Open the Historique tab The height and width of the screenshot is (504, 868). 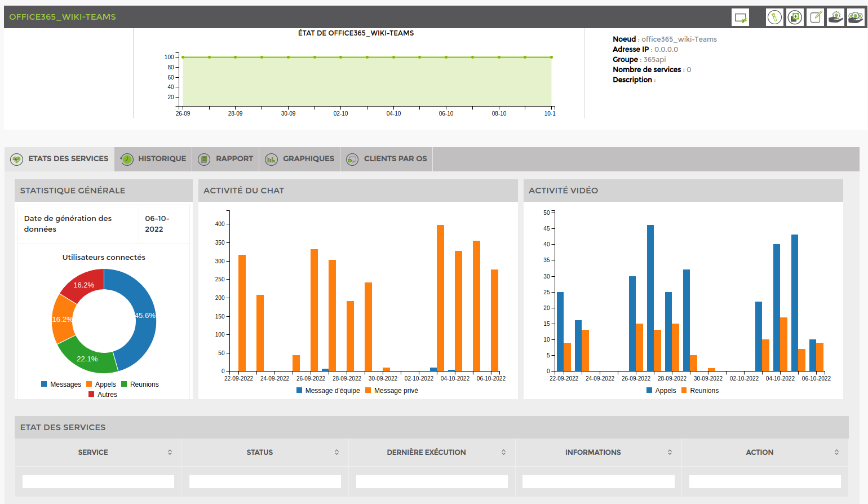tap(153, 159)
